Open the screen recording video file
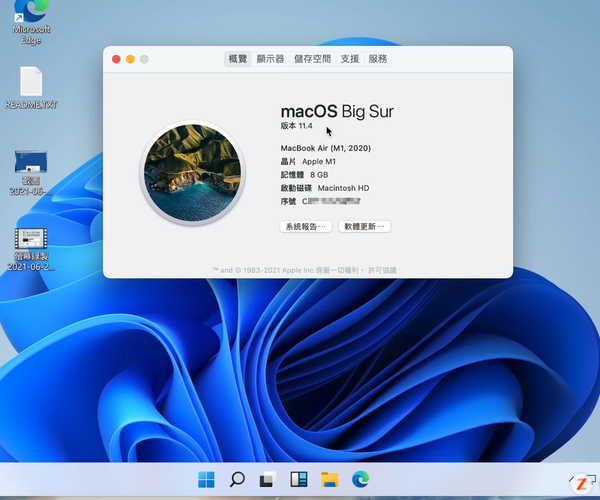This screenshot has height=500, width=600. click(x=31, y=249)
